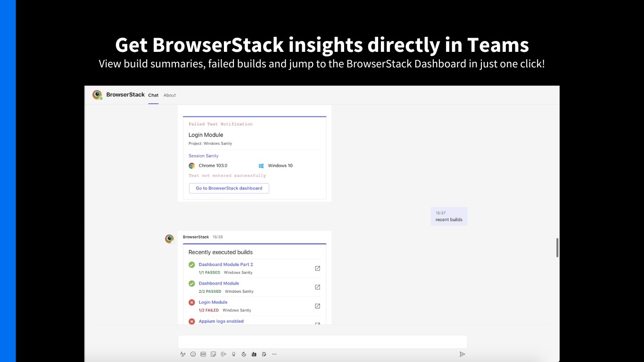Click 'Project: Windows Sanity' text
The width and height of the screenshot is (644, 362).
[x=210, y=143]
